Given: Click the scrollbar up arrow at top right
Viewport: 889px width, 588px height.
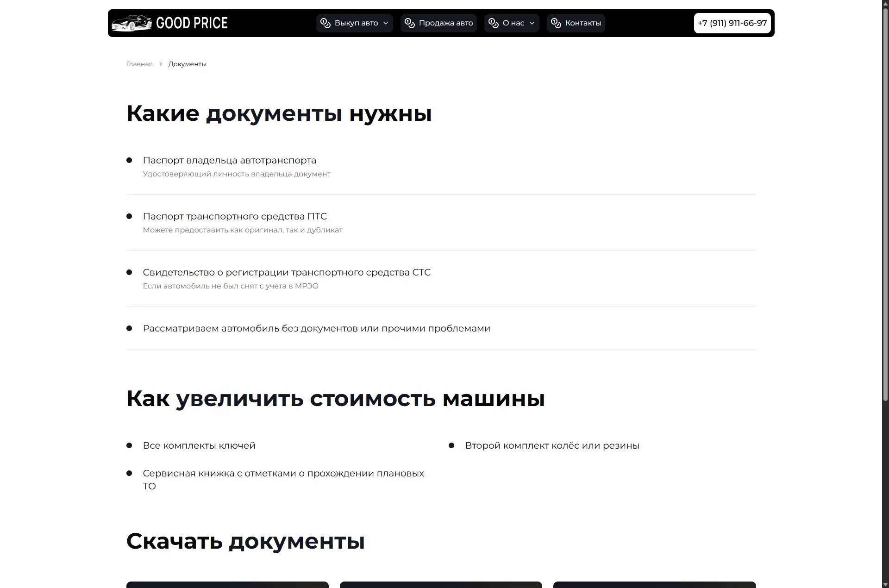Looking at the screenshot, I should 885,3.
